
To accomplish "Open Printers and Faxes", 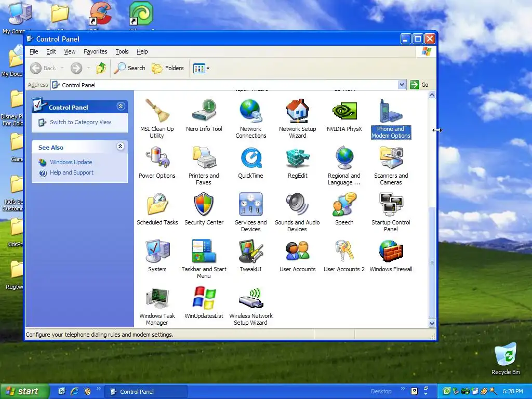I will (204, 165).
